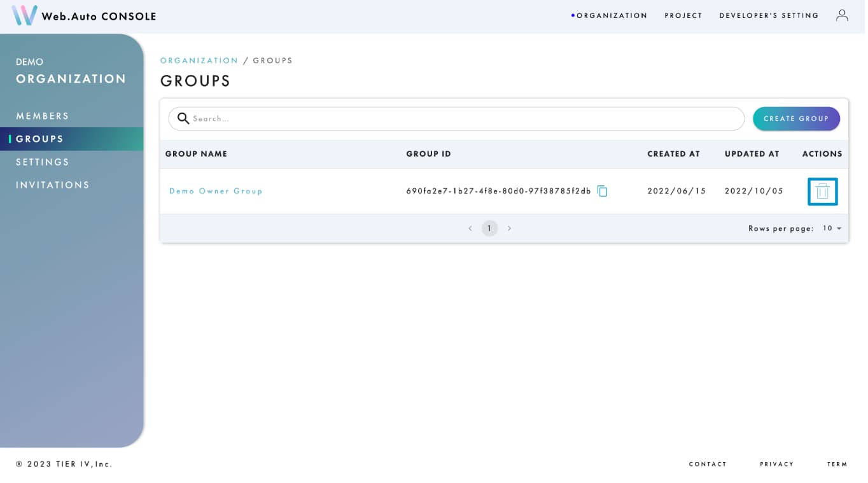Viewport: 868px width, 483px height.
Task: Open Developer's Setting in top navigation
Action: [769, 16]
